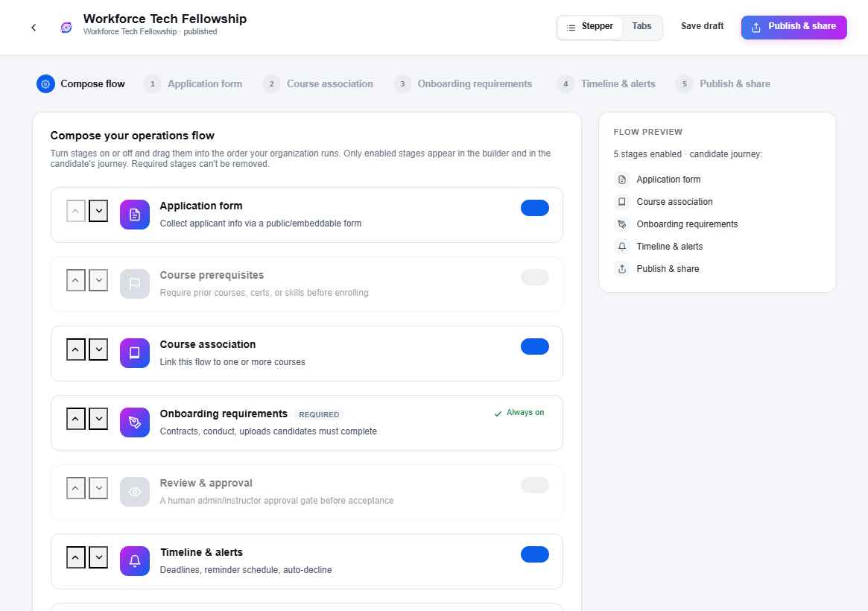The image size is (868, 611).
Task: Click preview icon beside Course association
Action: pyautogui.click(x=622, y=202)
